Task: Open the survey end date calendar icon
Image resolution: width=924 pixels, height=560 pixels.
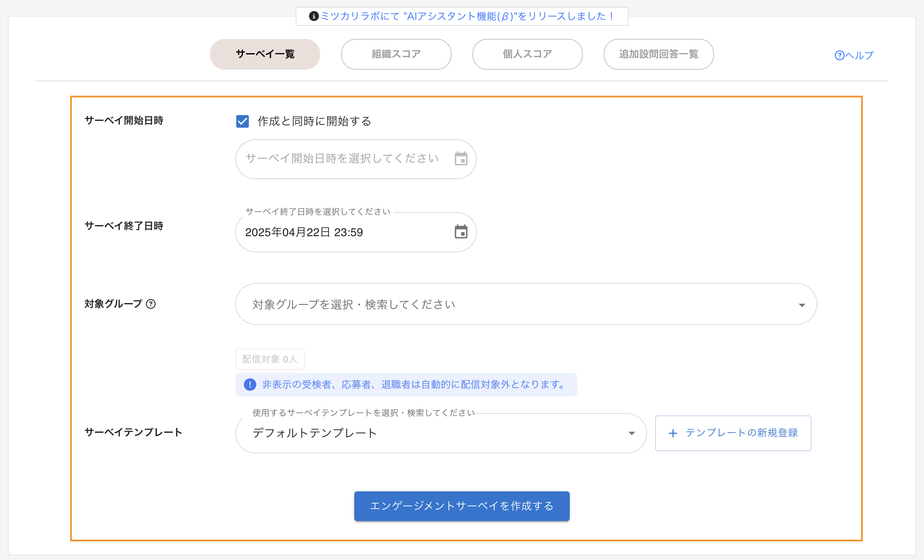Action: [x=461, y=232]
